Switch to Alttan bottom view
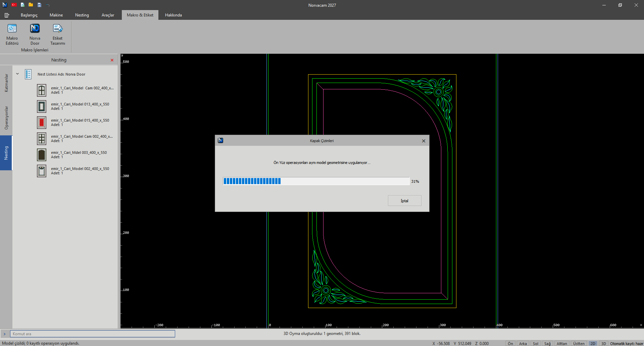Image resolution: width=644 pixels, height=346 pixels. [562, 343]
